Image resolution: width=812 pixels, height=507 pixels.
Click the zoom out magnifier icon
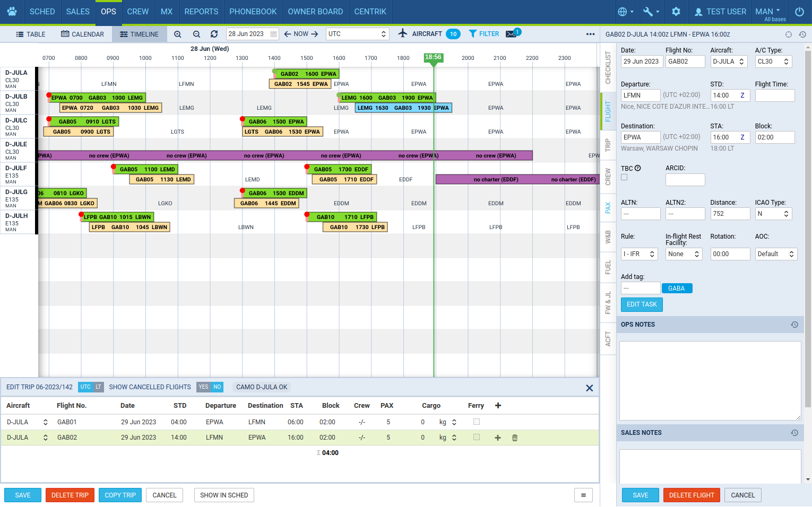tap(196, 34)
